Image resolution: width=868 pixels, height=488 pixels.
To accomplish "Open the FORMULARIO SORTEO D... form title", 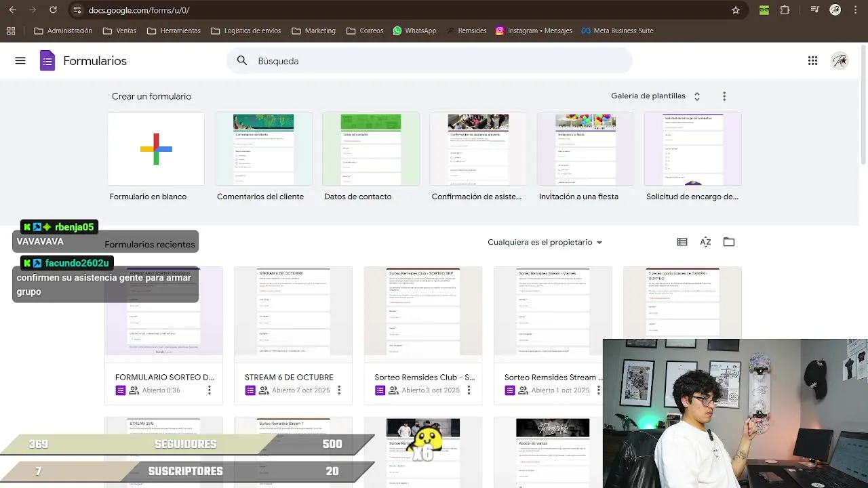I will pyautogui.click(x=165, y=377).
